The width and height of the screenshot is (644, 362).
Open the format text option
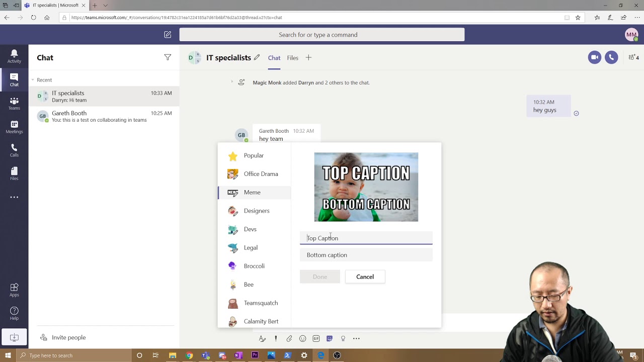tap(262, 338)
